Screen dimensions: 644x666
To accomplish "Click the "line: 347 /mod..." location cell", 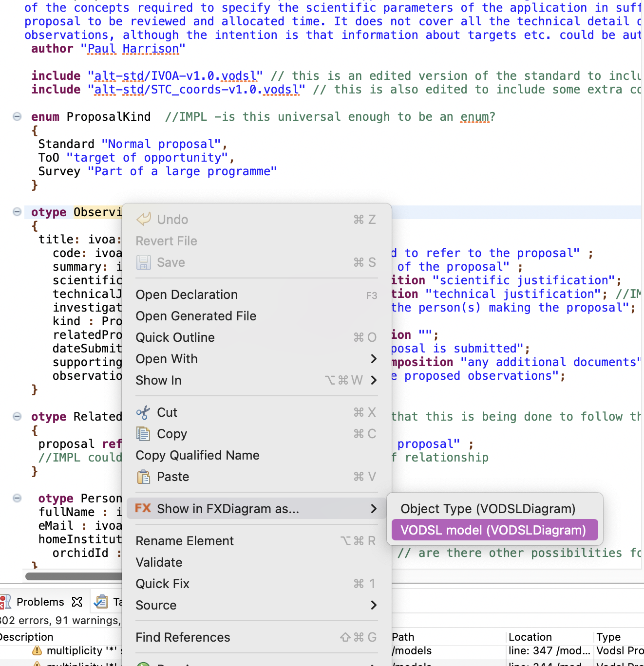I will click(x=549, y=651).
